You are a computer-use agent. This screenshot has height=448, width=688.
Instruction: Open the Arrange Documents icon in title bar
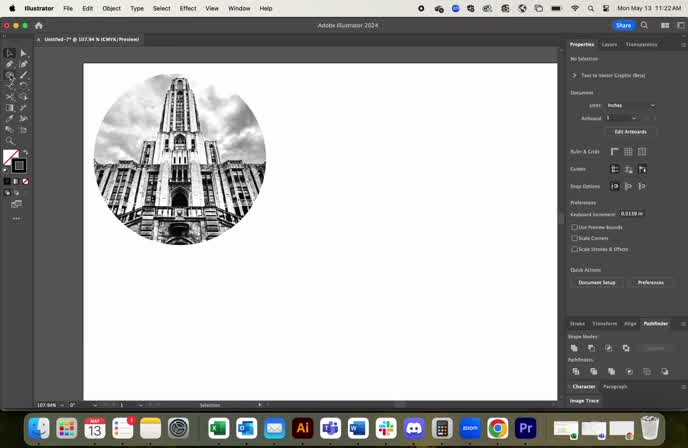pyautogui.click(x=665, y=25)
